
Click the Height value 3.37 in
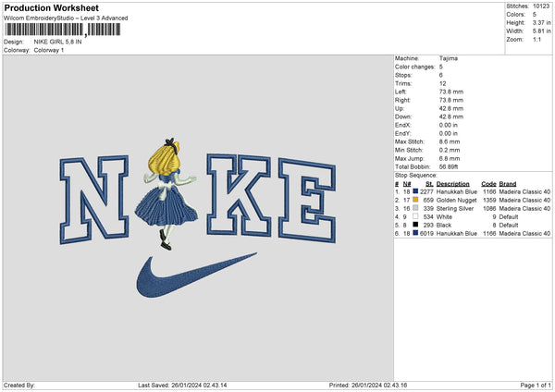click(541, 22)
